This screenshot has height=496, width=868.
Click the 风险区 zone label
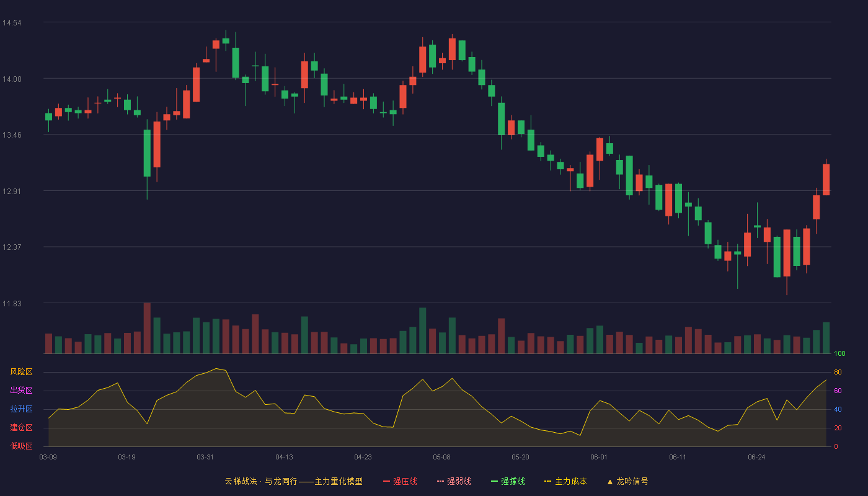(21, 372)
